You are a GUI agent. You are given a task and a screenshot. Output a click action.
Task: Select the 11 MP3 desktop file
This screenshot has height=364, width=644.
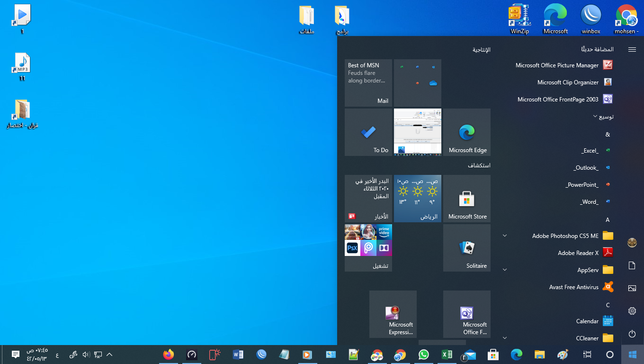pyautogui.click(x=22, y=66)
